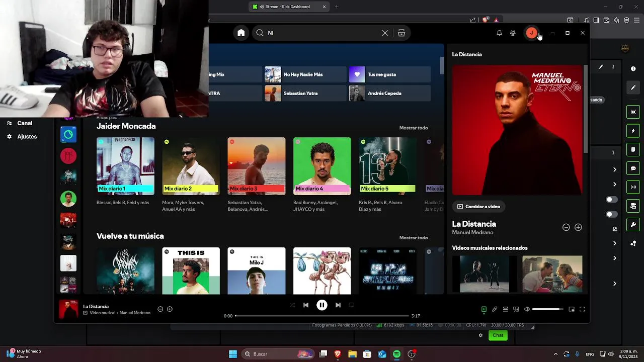Viewport: 644px width, 362px height.
Task: Open Manuel Medrano artist link under panel title
Action: point(472,233)
